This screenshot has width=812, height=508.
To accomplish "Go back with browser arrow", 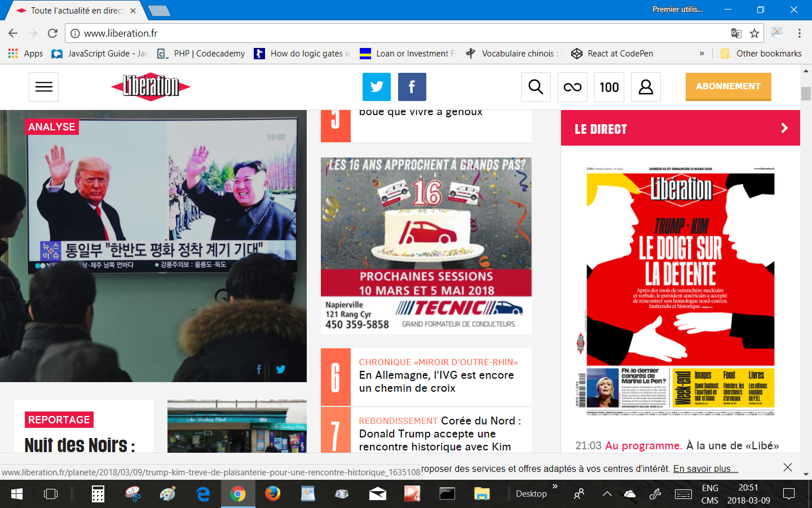I will (13, 33).
